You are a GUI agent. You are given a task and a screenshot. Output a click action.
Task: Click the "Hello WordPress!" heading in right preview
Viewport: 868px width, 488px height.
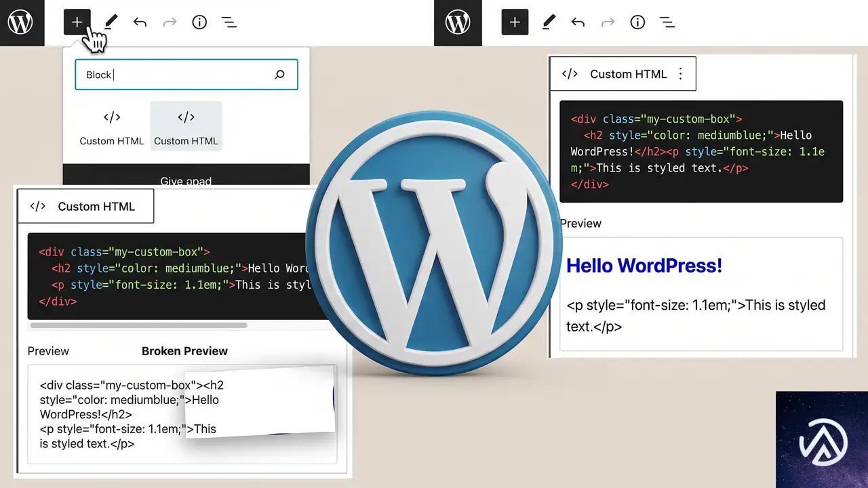(x=644, y=266)
